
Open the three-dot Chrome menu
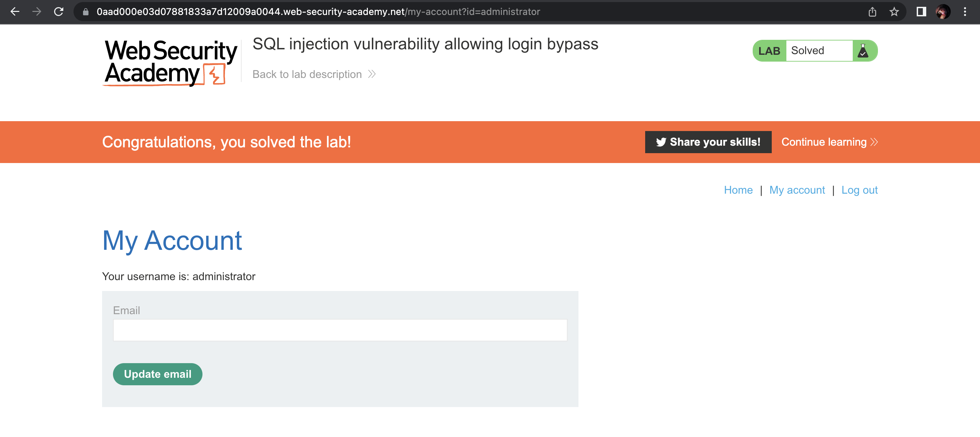pyautogui.click(x=965, y=12)
